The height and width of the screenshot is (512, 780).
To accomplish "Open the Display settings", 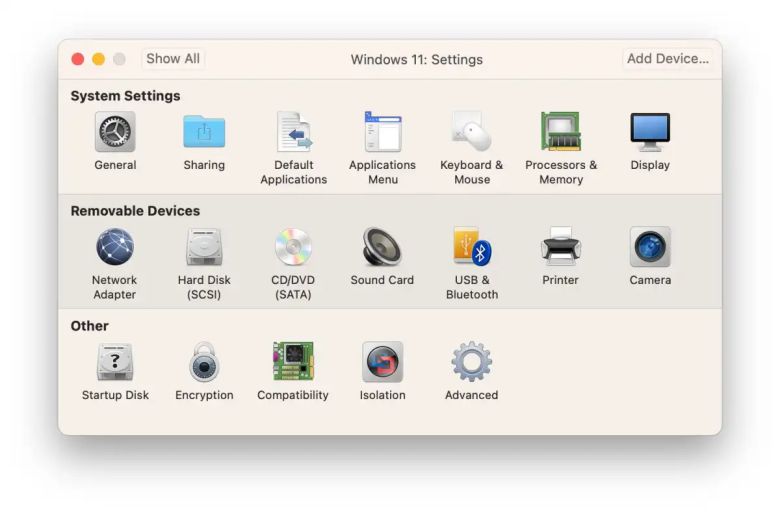I will tap(650, 132).
